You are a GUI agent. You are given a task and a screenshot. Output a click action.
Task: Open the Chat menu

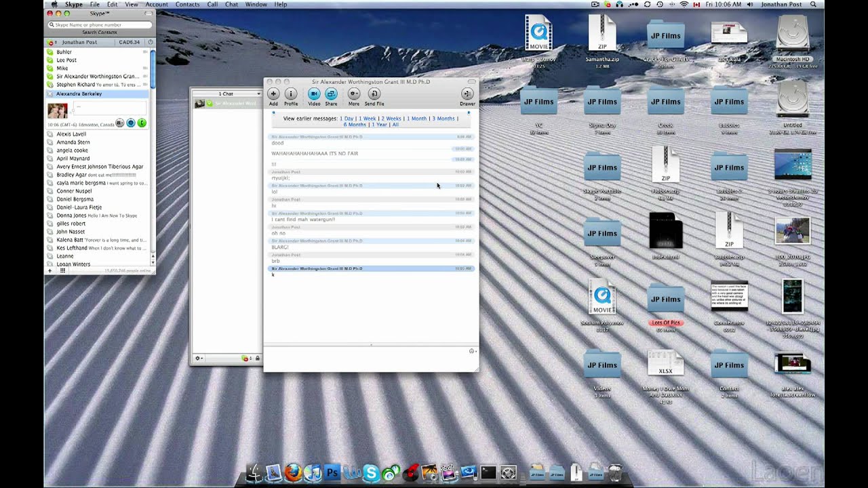click(232, 4)
